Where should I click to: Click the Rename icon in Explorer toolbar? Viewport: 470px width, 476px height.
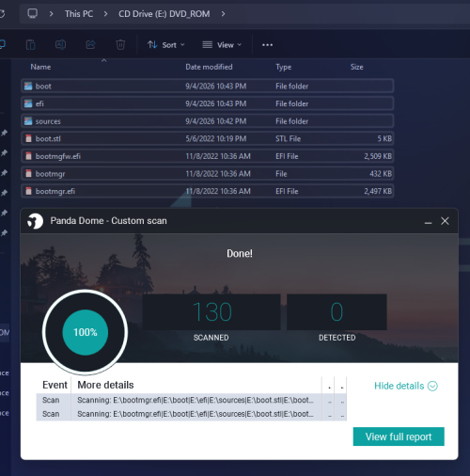[x=60, y=45]
